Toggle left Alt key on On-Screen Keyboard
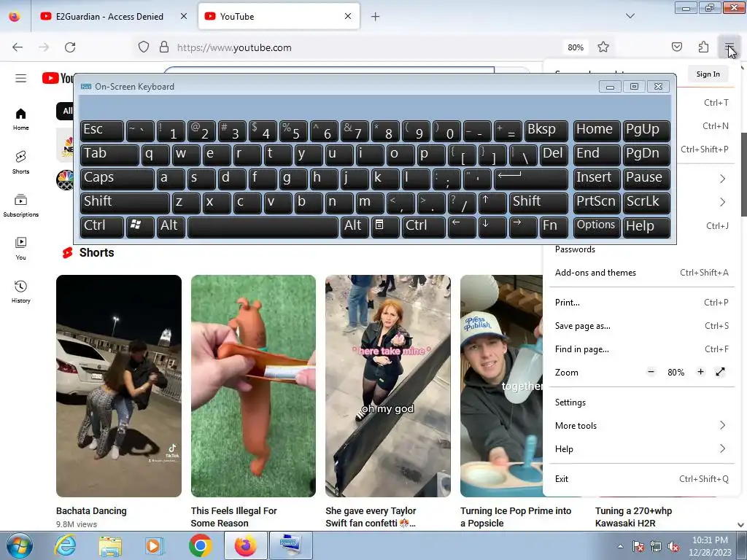Image resolution: width=747 pixels, height=560 pixels. [x=171, y=226]
